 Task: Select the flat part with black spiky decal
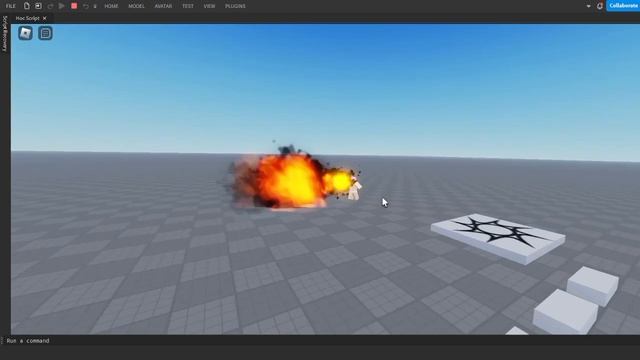(x=498, y=238)
